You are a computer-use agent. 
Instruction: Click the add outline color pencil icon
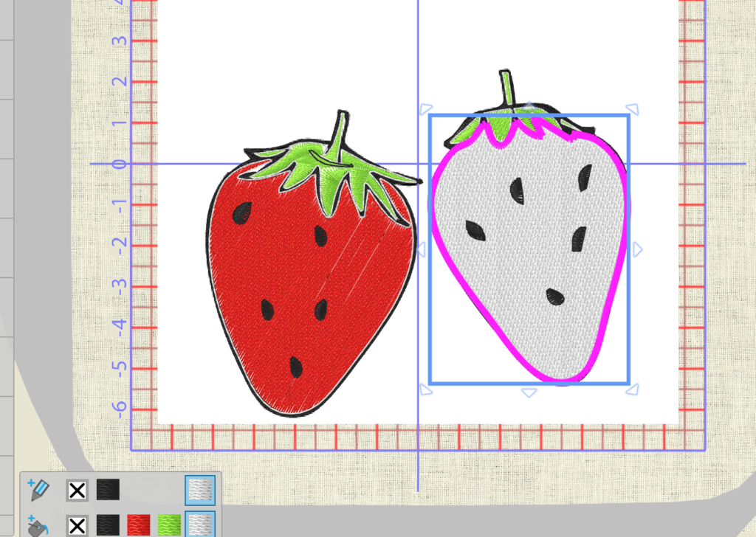pyautogui.click(x=38, y=489)
